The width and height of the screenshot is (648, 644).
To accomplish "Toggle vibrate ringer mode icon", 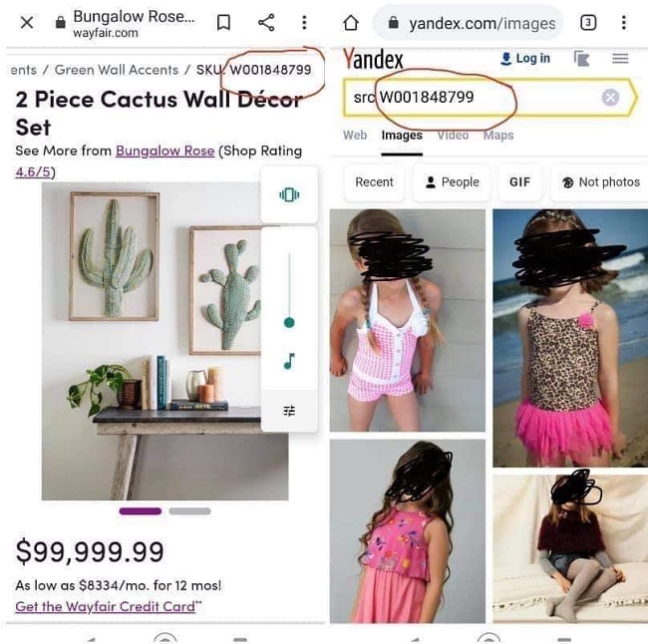I will [289, 194].
